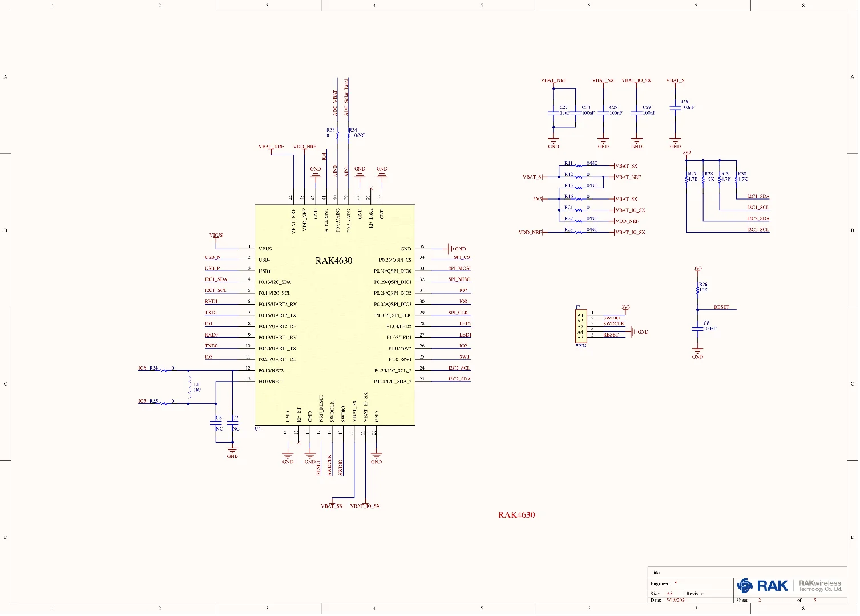Select the P0.13/I2C_SDA pin name

point(274,282)
